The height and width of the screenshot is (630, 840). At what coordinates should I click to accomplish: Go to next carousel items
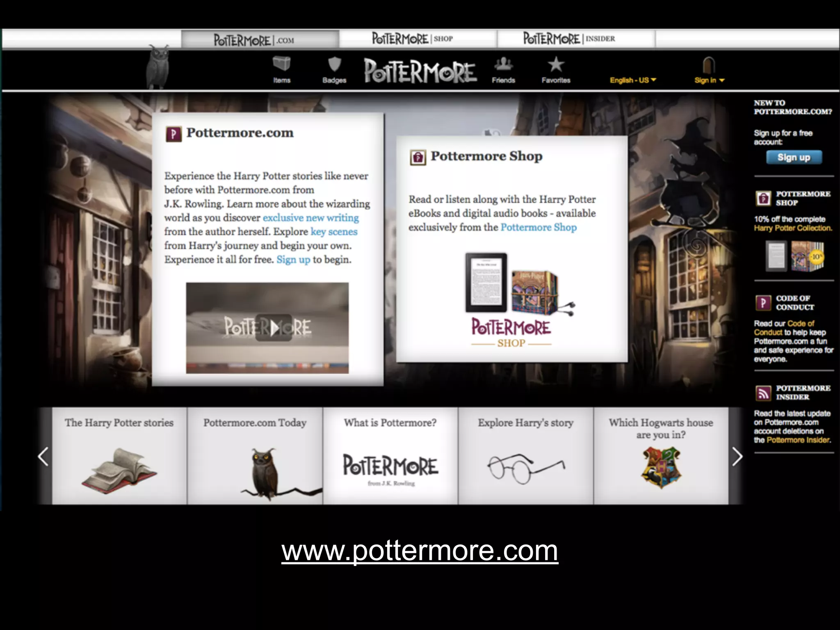pyautogui.click(x=737, y=457)
